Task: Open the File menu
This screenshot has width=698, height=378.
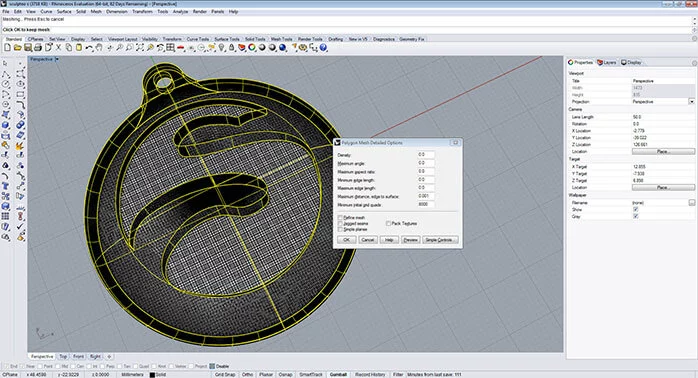Action: (x=6, y=12)
